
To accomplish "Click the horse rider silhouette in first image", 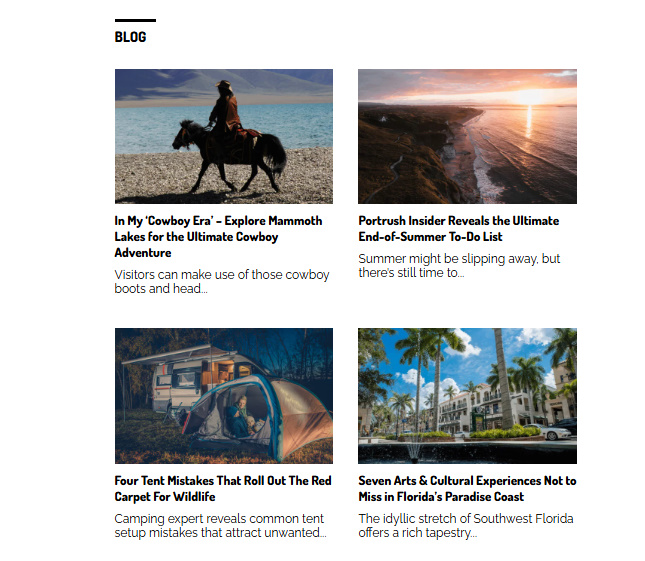I will point(229,136).
